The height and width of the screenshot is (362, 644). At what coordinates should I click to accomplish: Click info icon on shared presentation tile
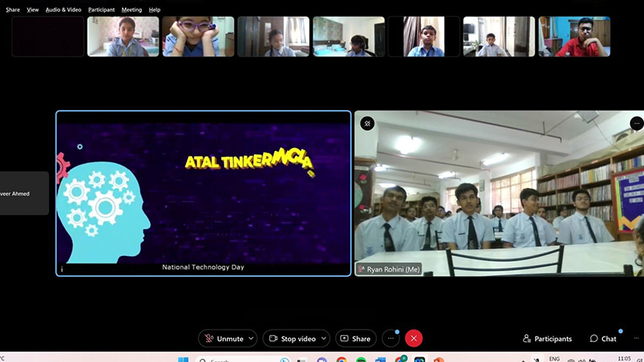coord(62,269)
